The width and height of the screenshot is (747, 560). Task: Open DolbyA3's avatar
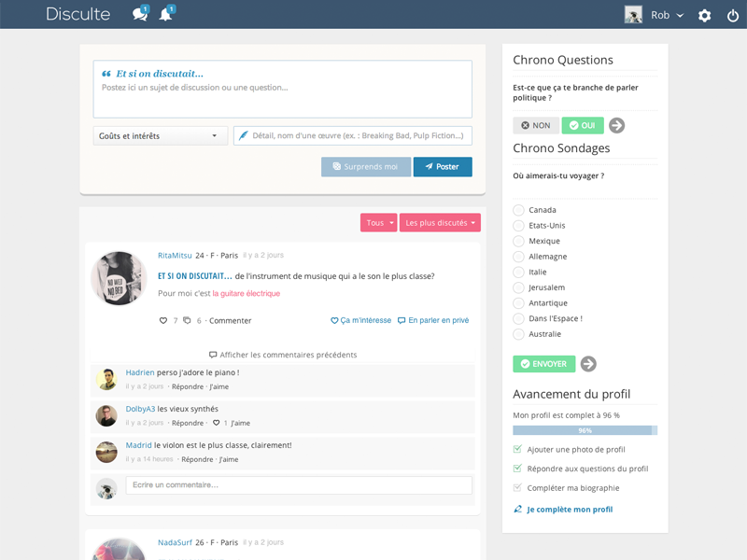click(106, 415)
